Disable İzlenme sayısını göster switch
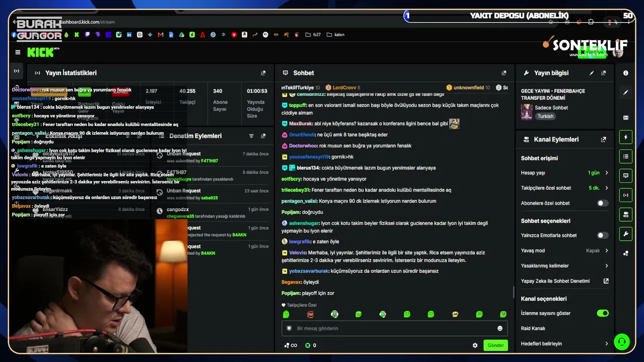The height and width of the screenshot is (362, 644). 602,313
